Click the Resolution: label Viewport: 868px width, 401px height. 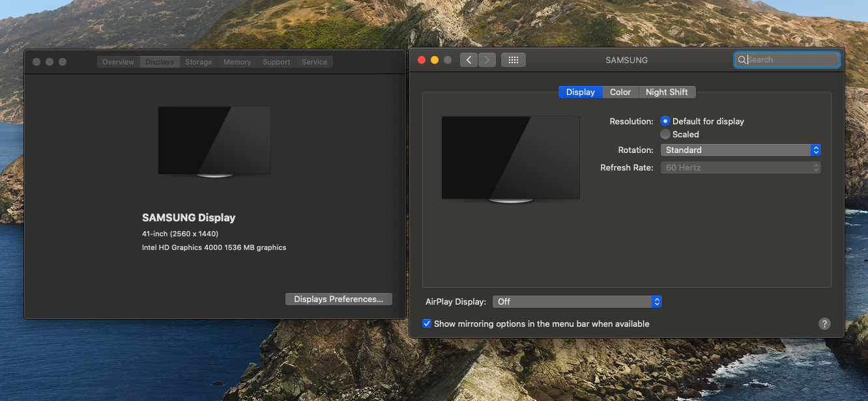pyautogui.click(x=631, y=121)
